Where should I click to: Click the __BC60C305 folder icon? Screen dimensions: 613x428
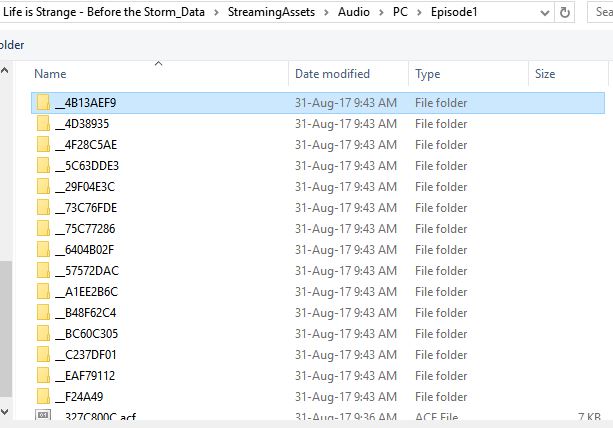point(42,334)
